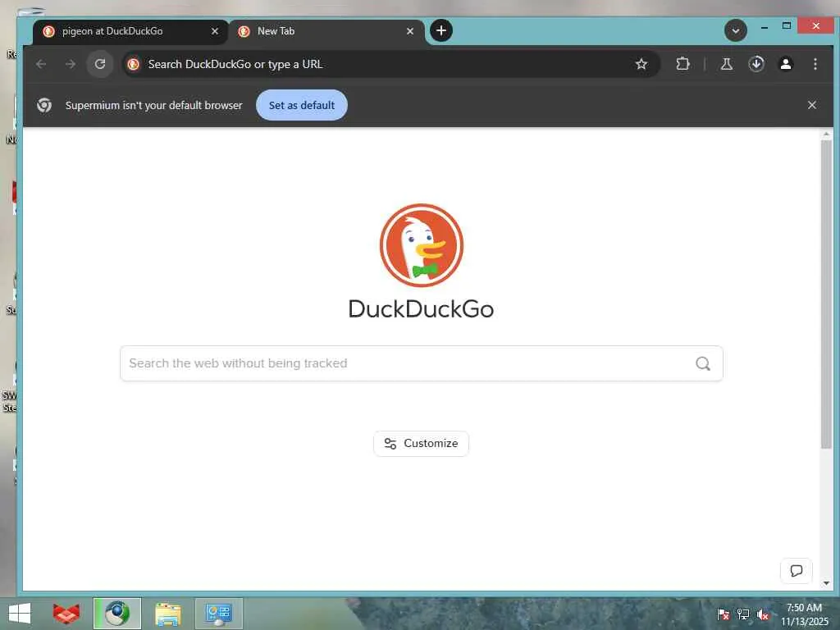The image size is (840, 630).
Task: Click the scrollbar down arrow
Action: 825,583
